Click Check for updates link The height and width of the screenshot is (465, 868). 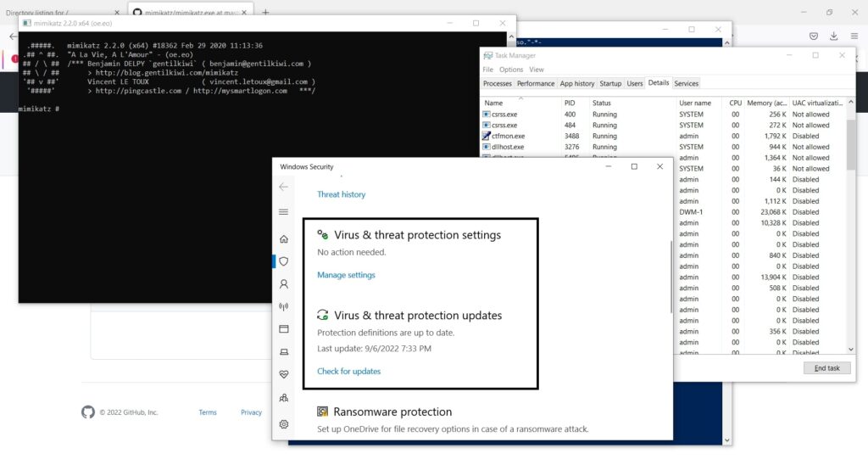348,371
